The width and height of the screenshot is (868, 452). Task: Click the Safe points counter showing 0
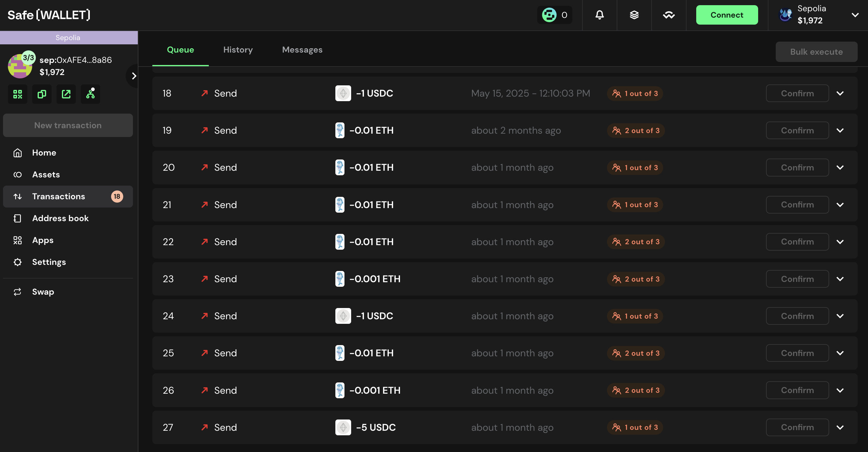554,15
